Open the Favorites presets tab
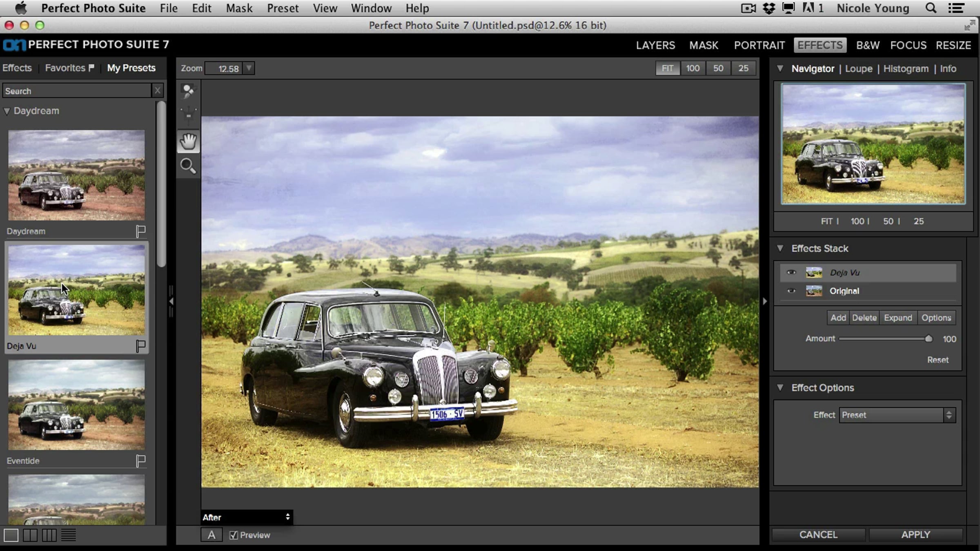980x551 pixels. coord(69,68)
